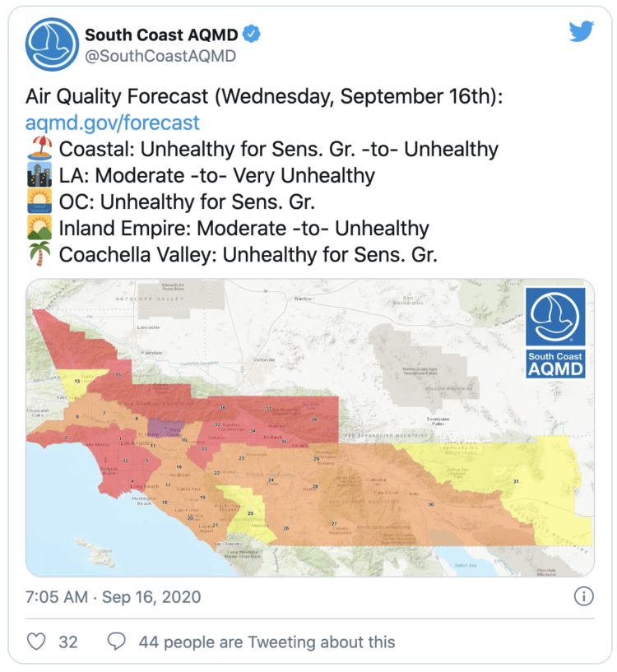Click the cityscape LA emoji

39,176
